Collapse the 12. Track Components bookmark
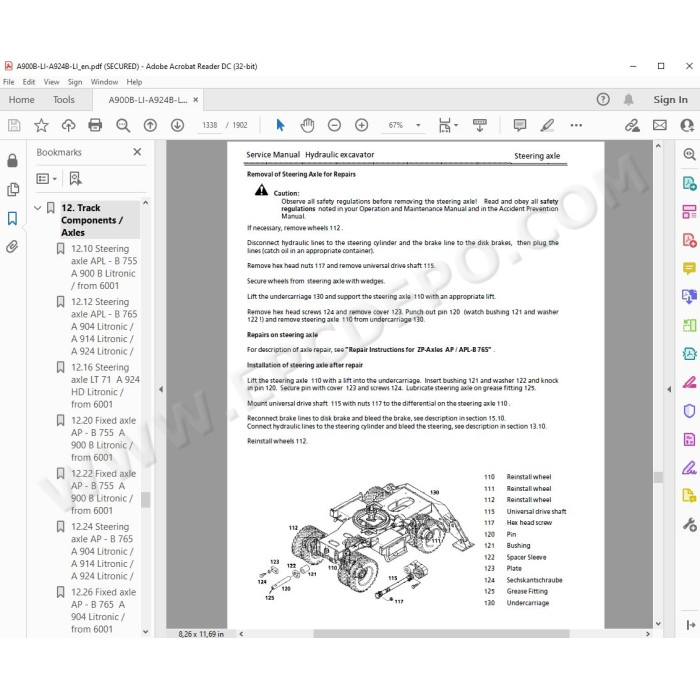The width and height of the screenshot is (700, 700). coord(38,208)
